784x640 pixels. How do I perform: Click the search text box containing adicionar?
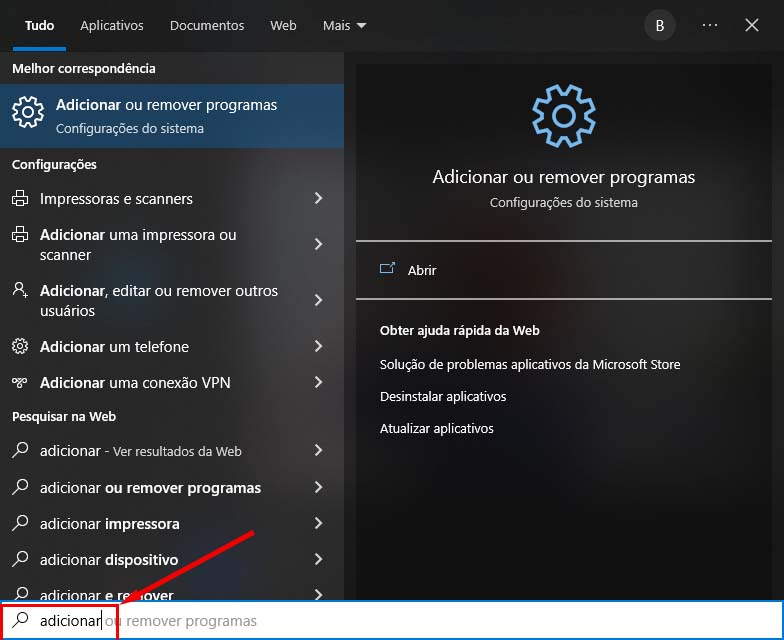pyautogui.click(x=400, y=621)
